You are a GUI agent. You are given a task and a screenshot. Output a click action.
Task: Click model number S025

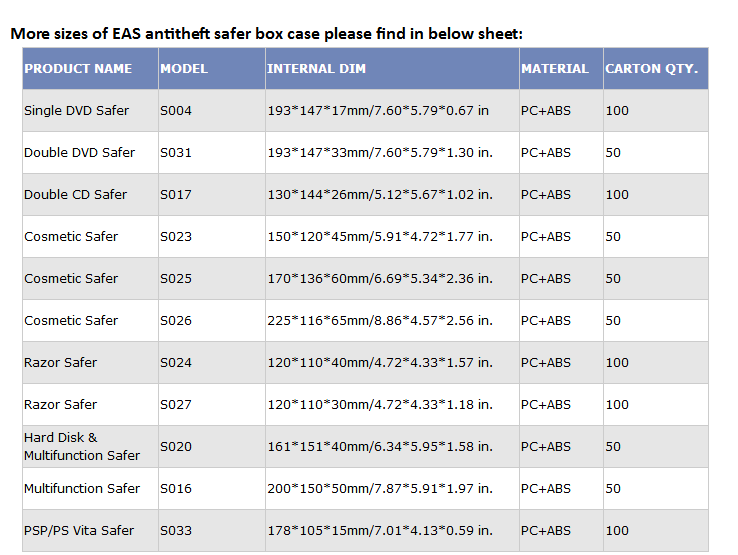tap(176, 279)
